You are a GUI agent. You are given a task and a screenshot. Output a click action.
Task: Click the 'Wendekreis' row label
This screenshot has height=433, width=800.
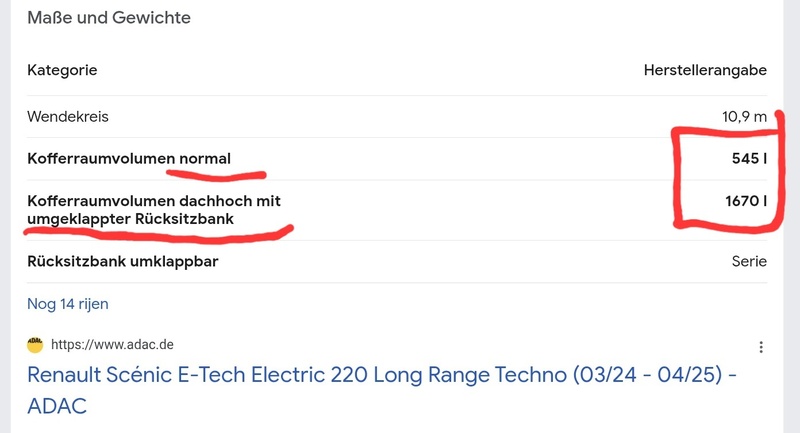tap(68, 117)
